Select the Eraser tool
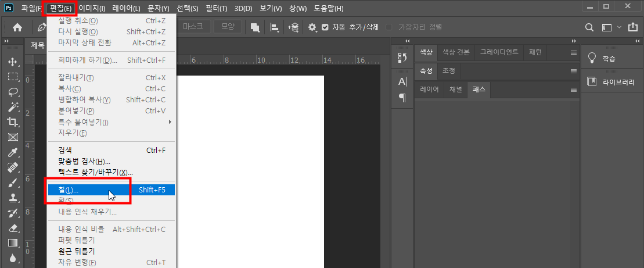The height and width of the screenshot is (268, 644). click(13, 228)
